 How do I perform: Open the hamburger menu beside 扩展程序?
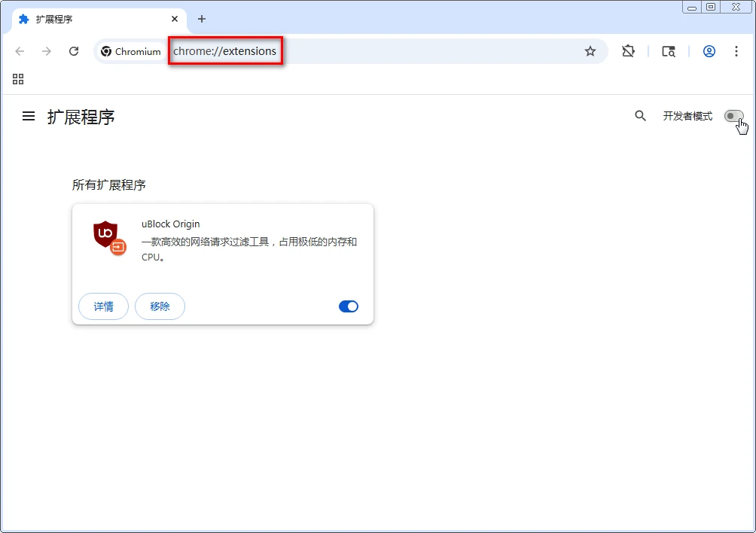pos(29,116)
